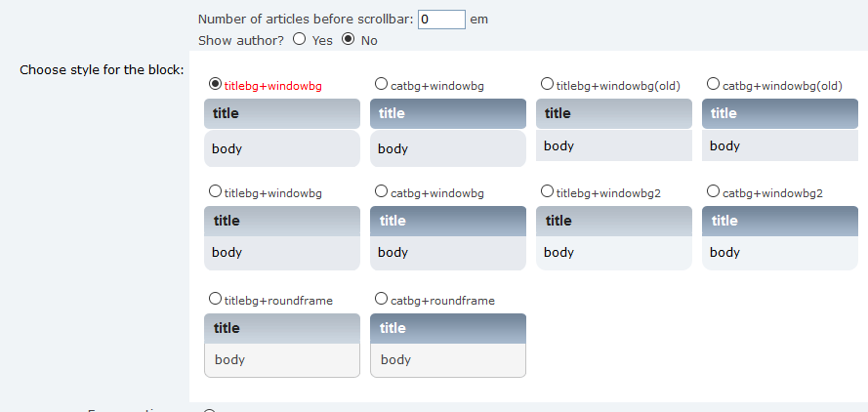
Task: Click the titlebg+roundframe preview title bar
Action: coord(282,328)
